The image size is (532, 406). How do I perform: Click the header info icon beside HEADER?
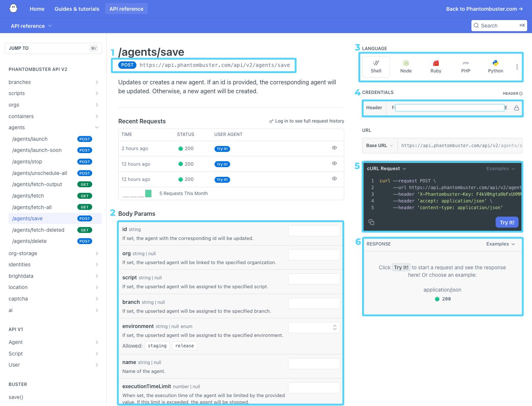coord(521,94)
